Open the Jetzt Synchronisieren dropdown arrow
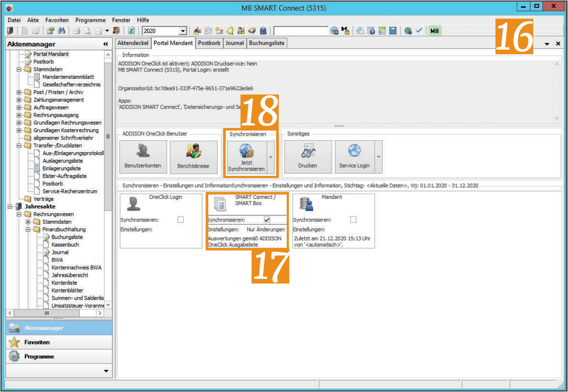This screenshot has width=568, height=392. [271, 157]
